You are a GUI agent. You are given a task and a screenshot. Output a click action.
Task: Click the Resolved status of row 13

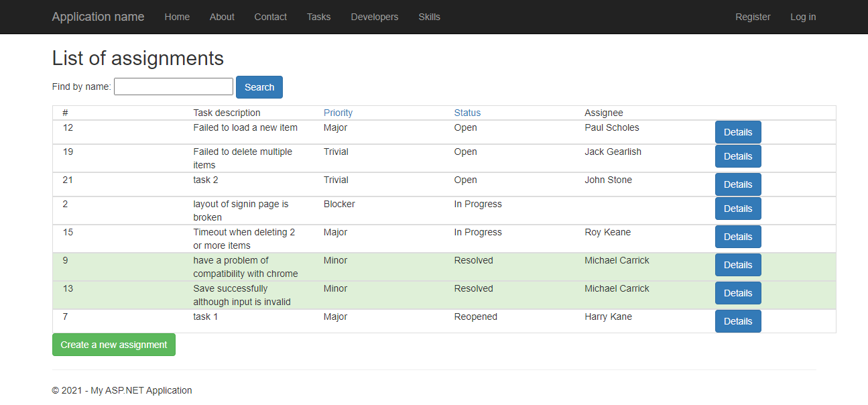point(473,288)
